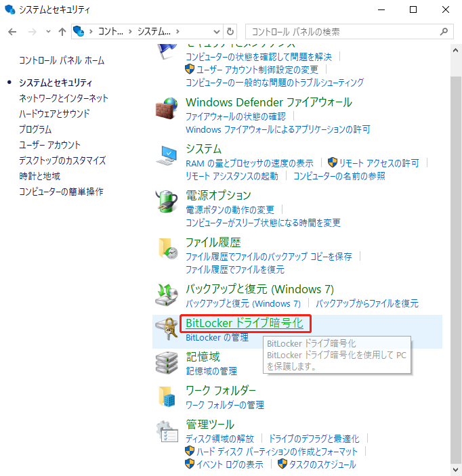This screenshot has height=476, width=462.
Task: Open Windows ファイアウォールによるアプリケーションの許可
Action: coord(278,129)
